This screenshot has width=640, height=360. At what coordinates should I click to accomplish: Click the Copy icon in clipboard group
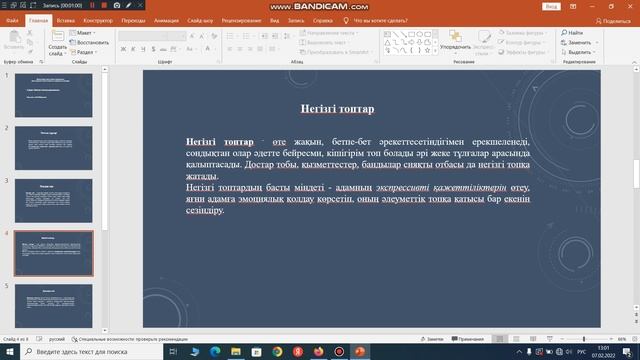30,42
